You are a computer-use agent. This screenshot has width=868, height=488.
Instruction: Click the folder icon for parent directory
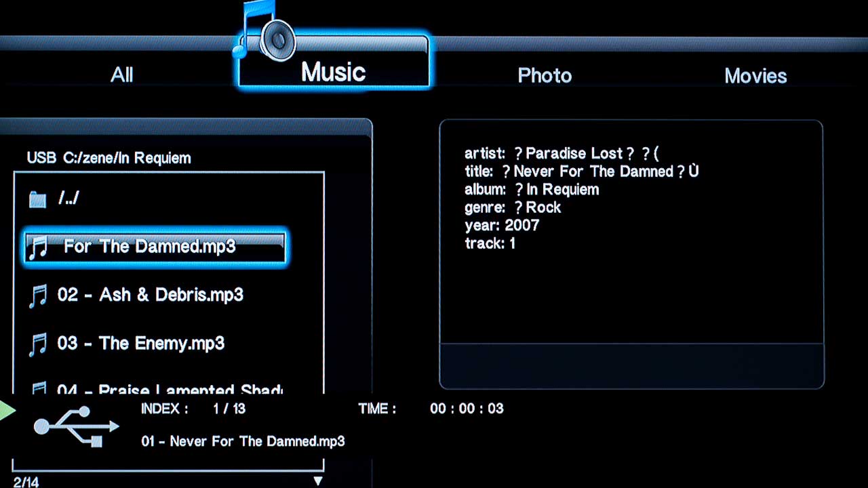tap(37, 199)
